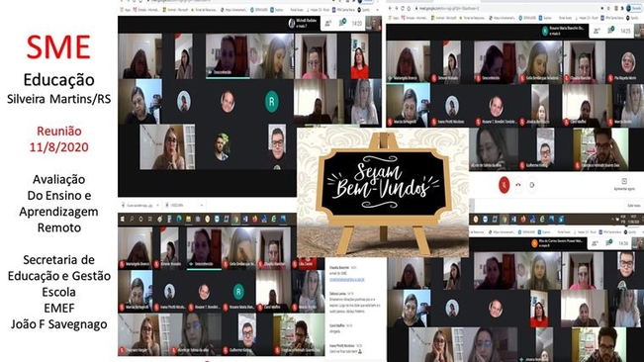Viewport: 644px width, 362px height.
Task: Click the self-view thumbnail beside 14:20
Action: 373,24
